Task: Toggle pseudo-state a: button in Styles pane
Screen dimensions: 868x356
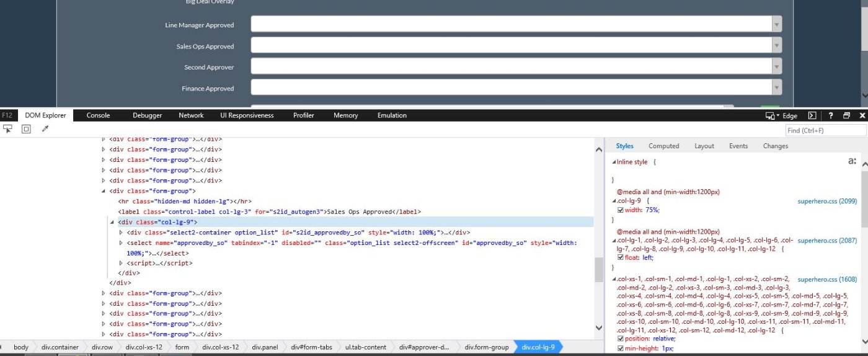Action: [x=852, y=161]
